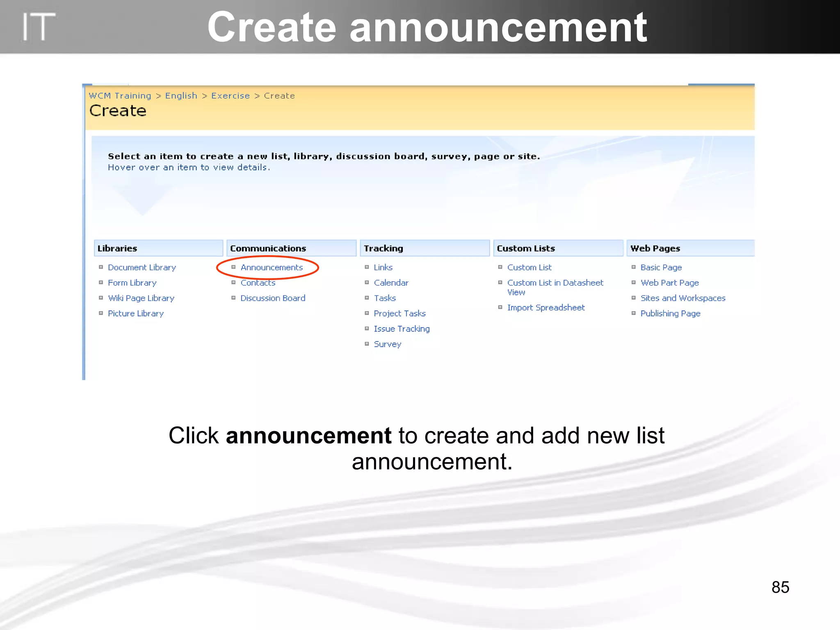Click the Communications column header
Screen dimensions: 840x630
tap(291, 248)
